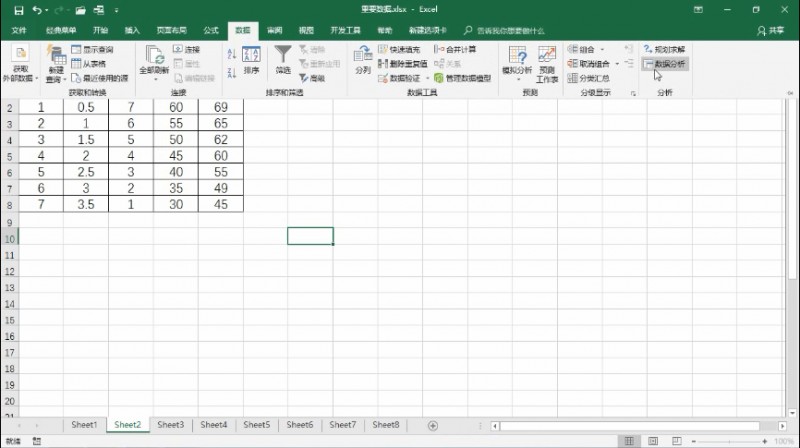
Task: Click Forecast Sheet (预测工作表)
Action: point(547,64)
